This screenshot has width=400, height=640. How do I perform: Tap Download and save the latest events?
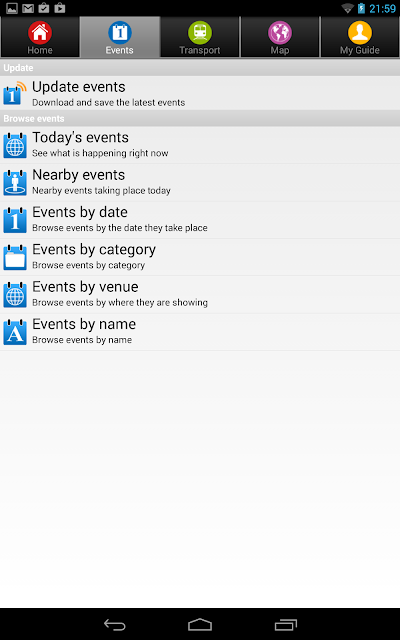109,102
